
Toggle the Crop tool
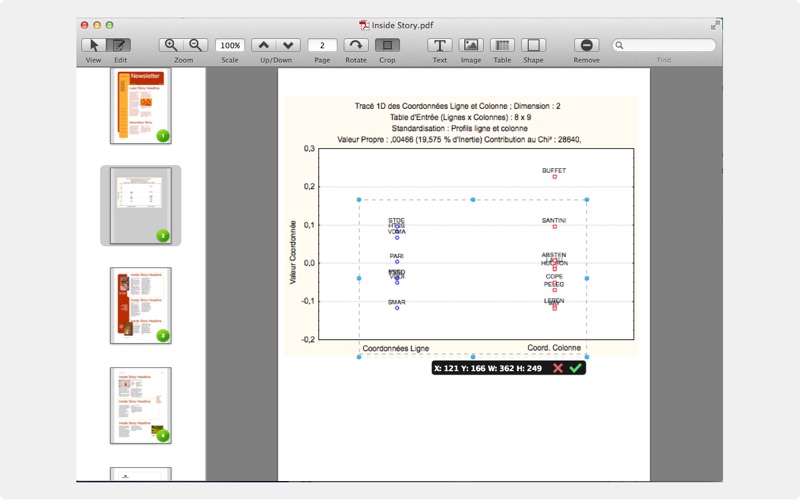(x=387, y=45)
